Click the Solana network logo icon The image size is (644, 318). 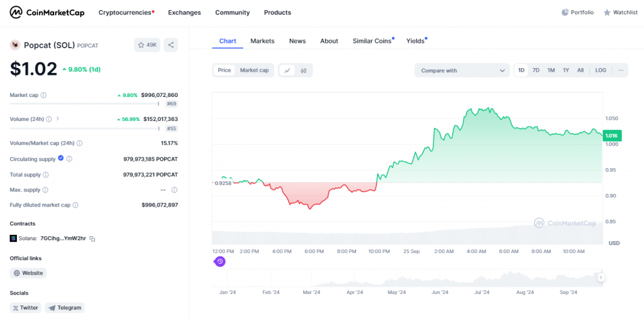point(13,238)
